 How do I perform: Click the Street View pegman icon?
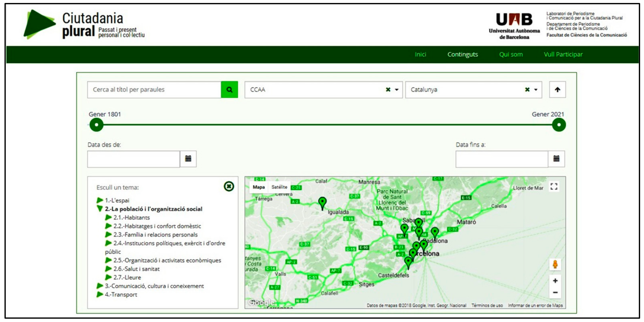(555, 265)
